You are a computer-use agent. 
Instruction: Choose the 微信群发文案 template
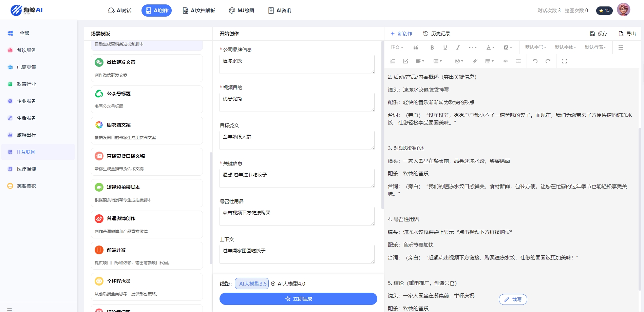(147, 68)
